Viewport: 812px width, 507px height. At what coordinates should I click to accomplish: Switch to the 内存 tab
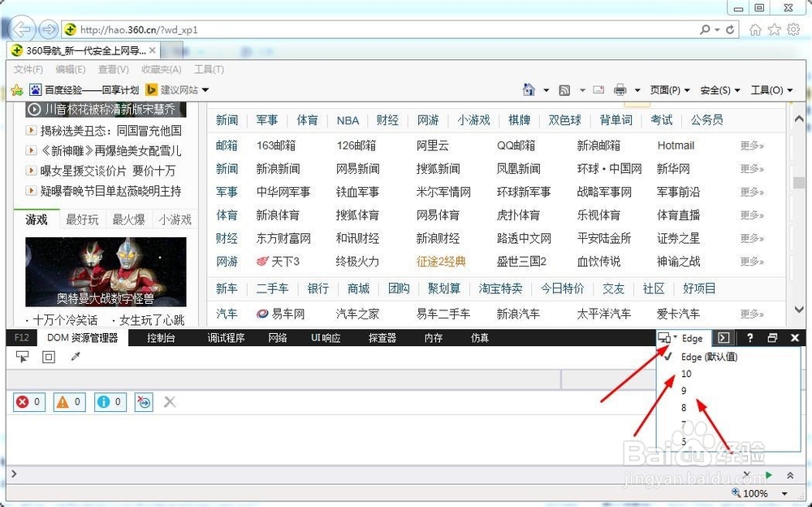coord(434,338)
